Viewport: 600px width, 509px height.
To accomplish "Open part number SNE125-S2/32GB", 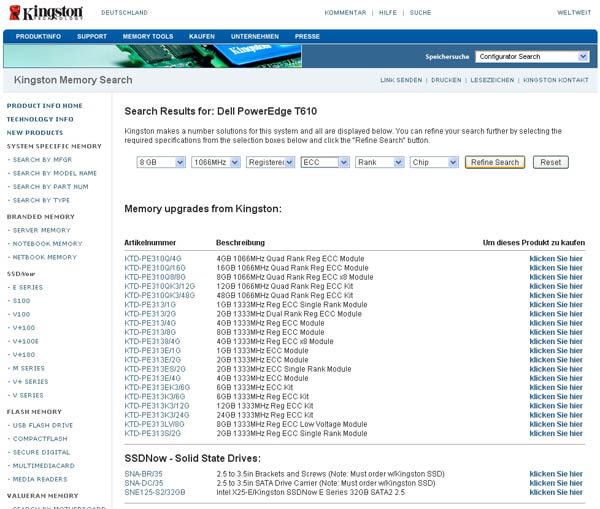I will point(155,492).
